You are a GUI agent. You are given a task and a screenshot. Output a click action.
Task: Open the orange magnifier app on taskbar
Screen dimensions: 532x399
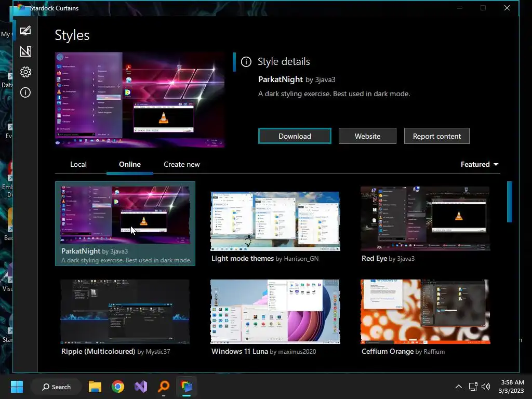(164, 387)
